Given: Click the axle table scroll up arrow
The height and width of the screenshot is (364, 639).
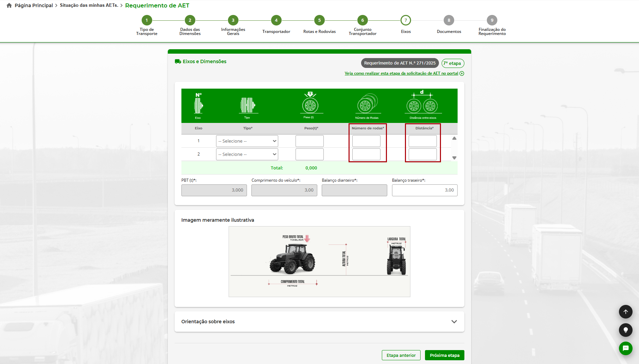Looking at the screenshot, I should click(454, 138).
